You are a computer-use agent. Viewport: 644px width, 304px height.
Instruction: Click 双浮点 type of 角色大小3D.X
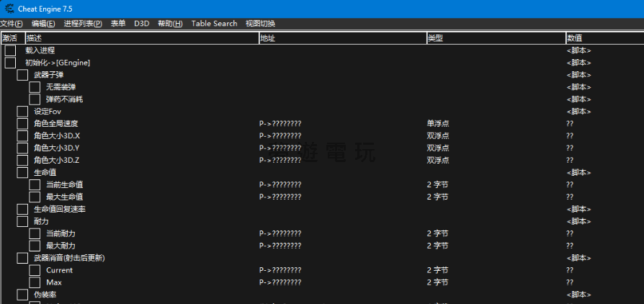point(438,136)
